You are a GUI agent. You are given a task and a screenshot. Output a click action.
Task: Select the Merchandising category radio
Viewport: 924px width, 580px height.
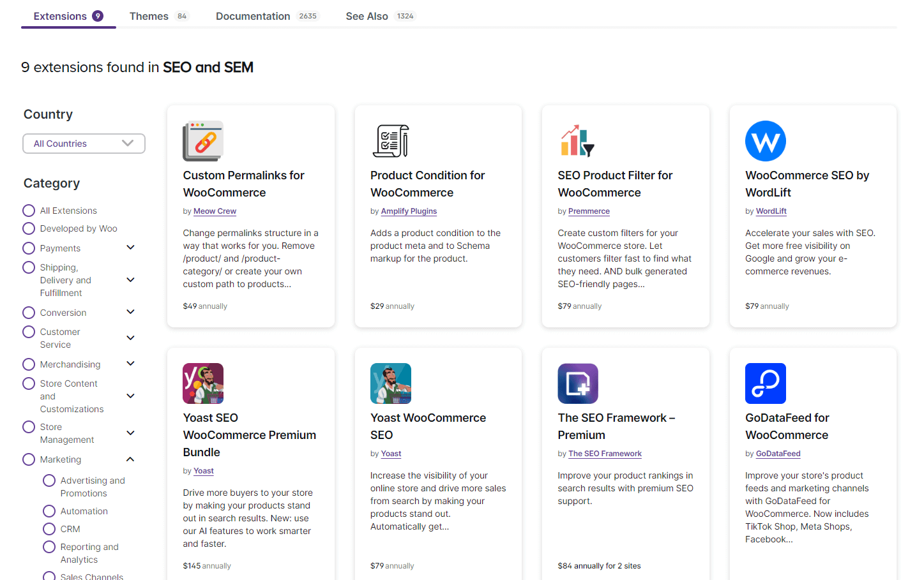coord(29,364)
